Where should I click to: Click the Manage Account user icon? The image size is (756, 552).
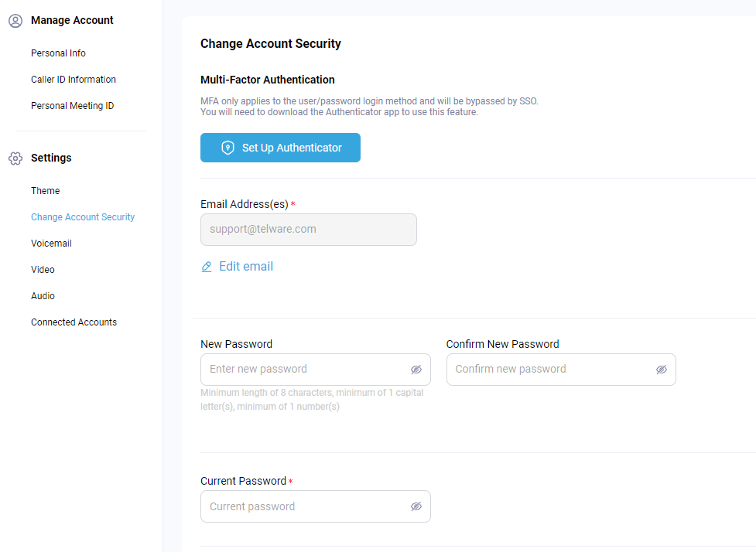[x=15, y=21]
